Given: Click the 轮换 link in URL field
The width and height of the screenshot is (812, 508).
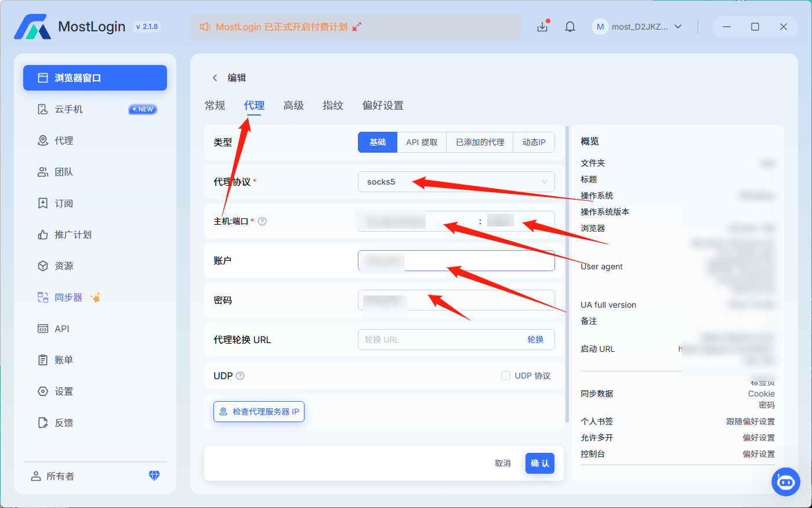Looking at the screenshot, I should coord(535,340).
